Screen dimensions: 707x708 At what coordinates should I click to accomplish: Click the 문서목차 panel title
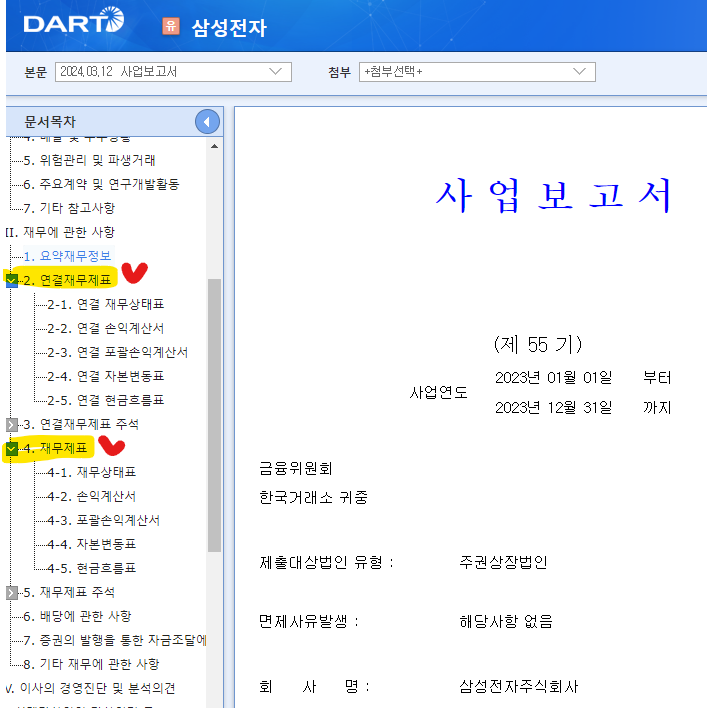50,122
